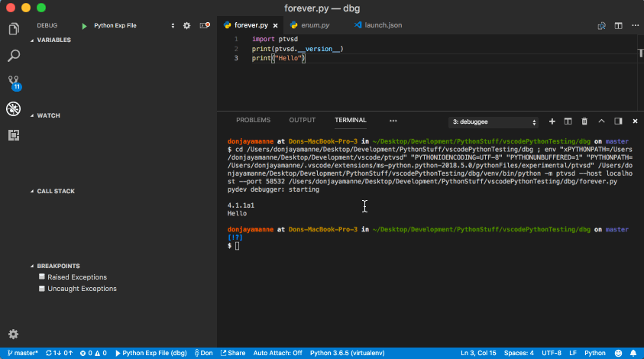
Task: Maximize the panel with up chevron
Action: (x=601, y=121)
